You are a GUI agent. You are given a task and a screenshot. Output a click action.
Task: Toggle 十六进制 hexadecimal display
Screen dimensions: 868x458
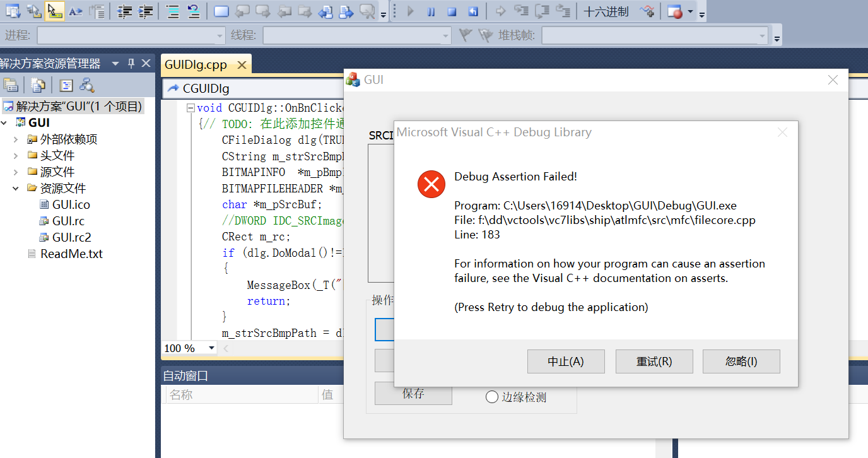coord(606,11)
